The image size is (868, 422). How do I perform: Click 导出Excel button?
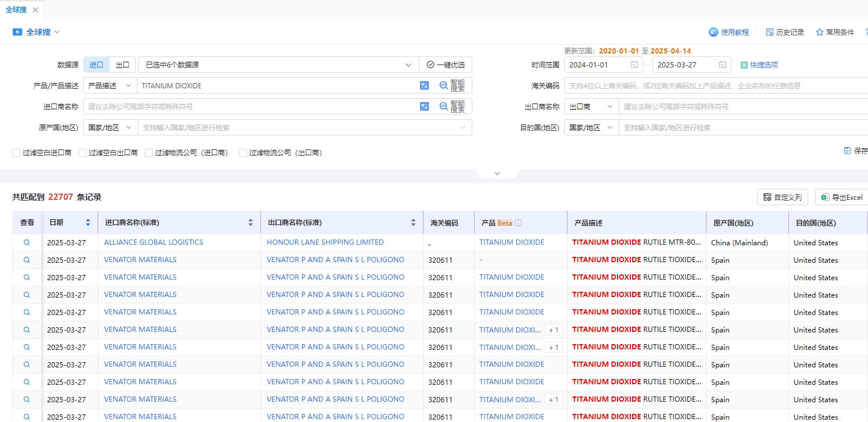coord(842,197)
